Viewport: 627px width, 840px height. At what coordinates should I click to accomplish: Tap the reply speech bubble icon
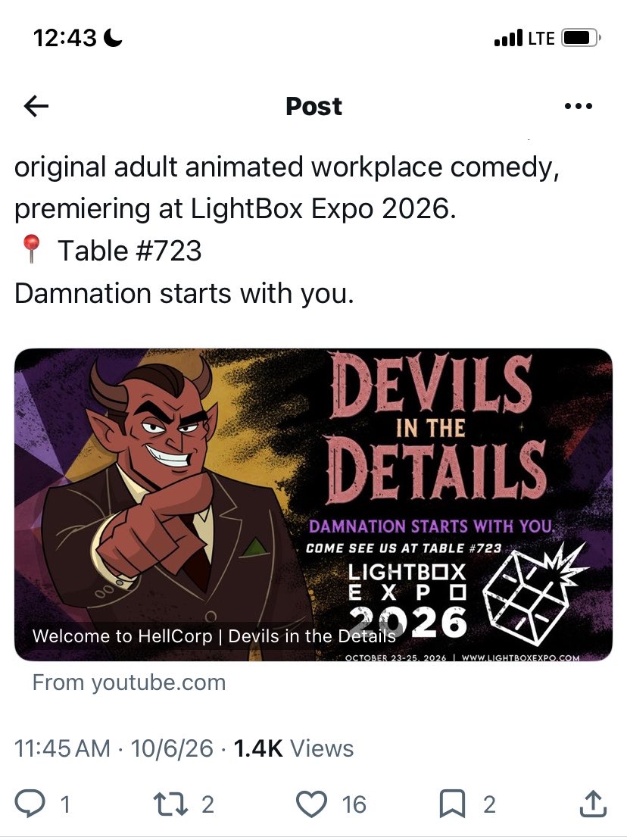(x=29, y=804)
